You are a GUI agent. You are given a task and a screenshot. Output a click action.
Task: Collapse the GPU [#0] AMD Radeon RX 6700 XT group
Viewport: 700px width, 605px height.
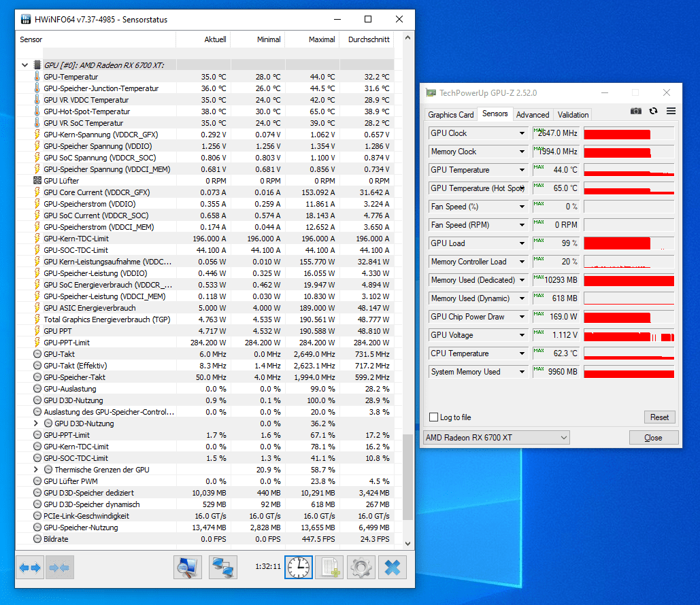(25, 65)
